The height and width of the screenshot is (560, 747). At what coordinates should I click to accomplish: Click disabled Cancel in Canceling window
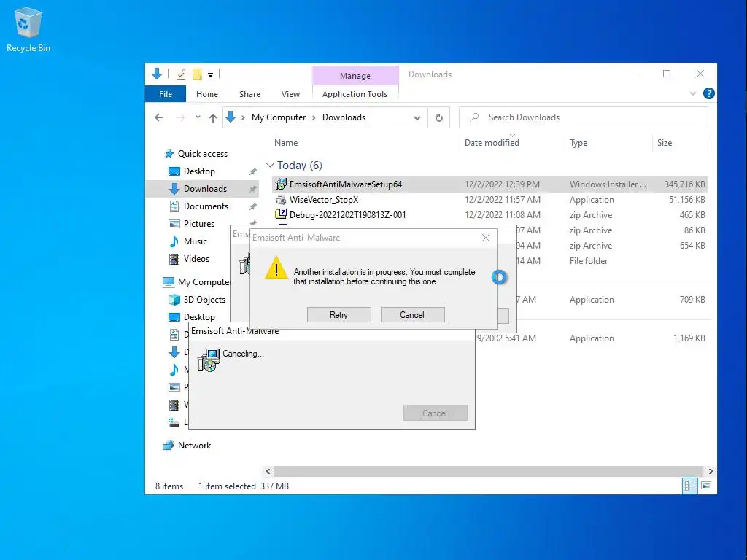(x=435, y=413)
